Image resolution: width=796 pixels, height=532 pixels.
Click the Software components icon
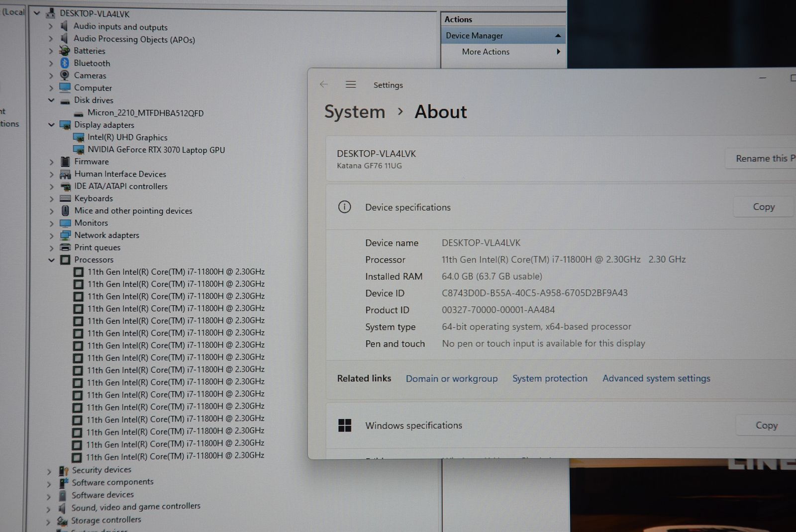(x=63, y=483)
